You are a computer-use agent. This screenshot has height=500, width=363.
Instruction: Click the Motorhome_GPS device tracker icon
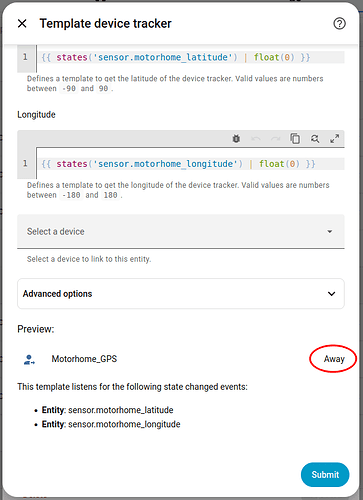(x=29, y=360)
